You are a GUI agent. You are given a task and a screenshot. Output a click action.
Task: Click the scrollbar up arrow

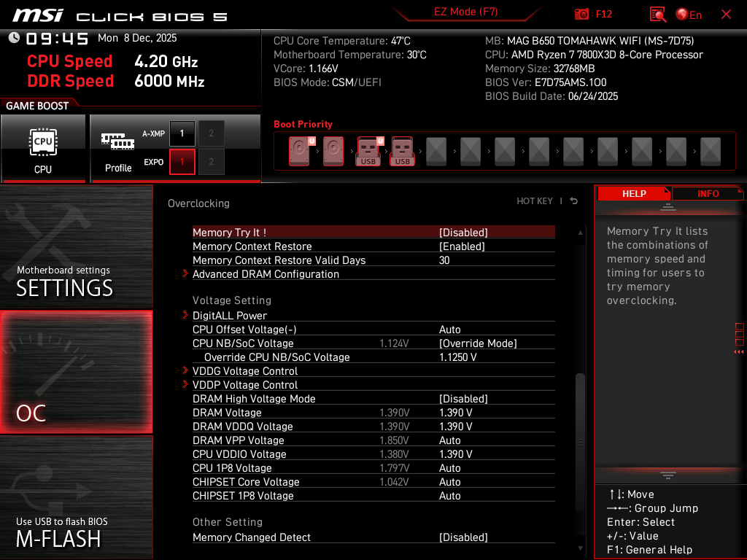(x=580, y=233)
